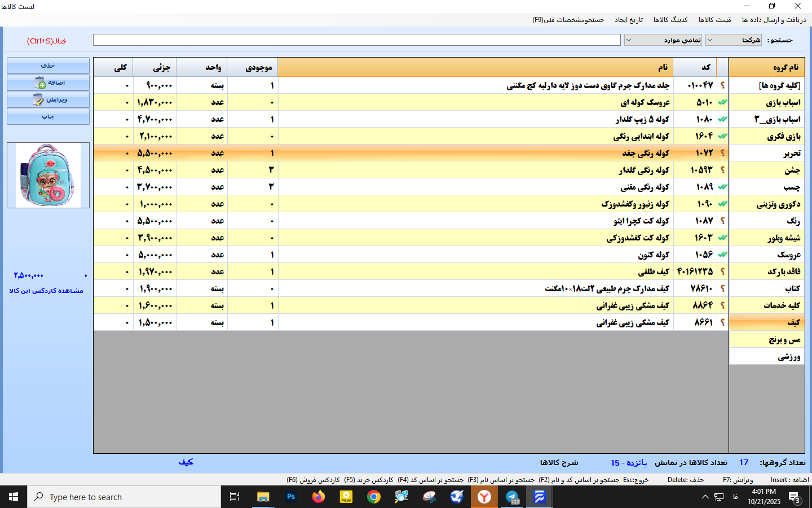The width and height of the screenshot is (812, 508).
Task: Open the 'کدینگ کالاها' menu
Action: 670,20
